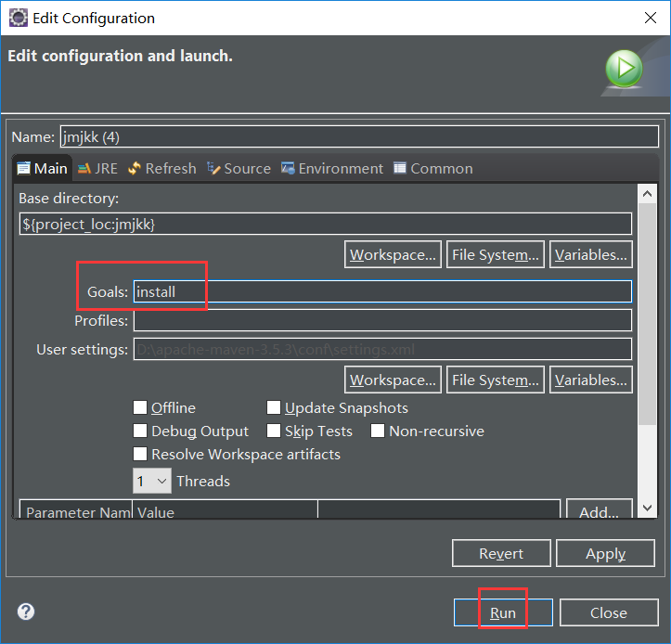Image resolution: width=671 pixels, height=644 pixels.
Task: Click the Source tab icon
Action: [x=213, y=168]
